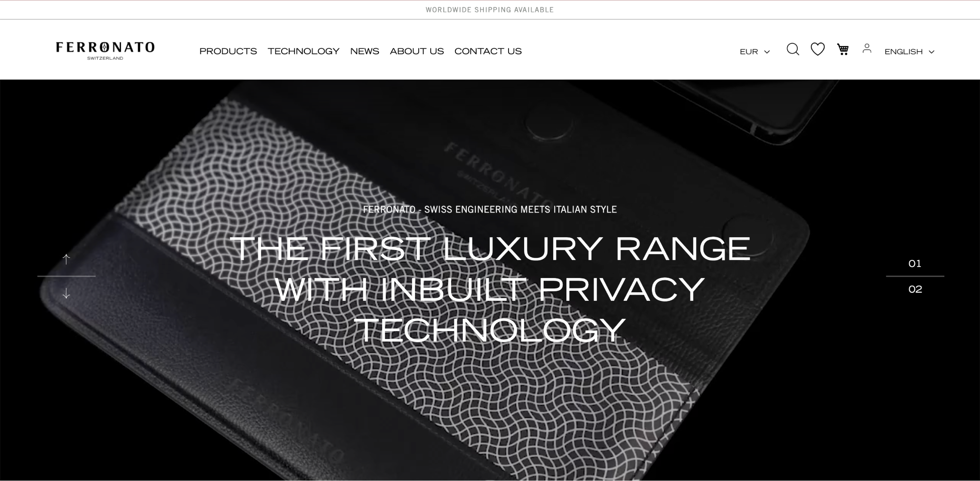Expand the EUR currency dropdown
The width and height of the screenshot is (980, 481).
pyautogui.click(x=754, y=52)
